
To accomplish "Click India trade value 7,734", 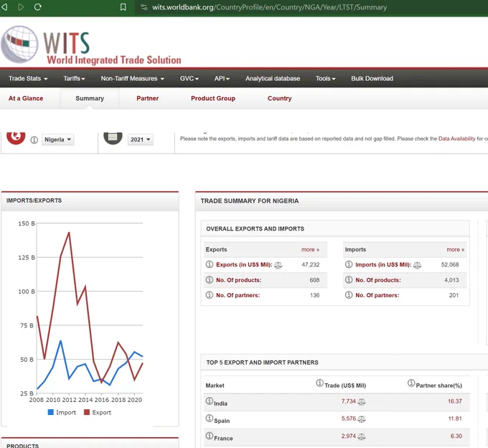I will pos(349,401).
